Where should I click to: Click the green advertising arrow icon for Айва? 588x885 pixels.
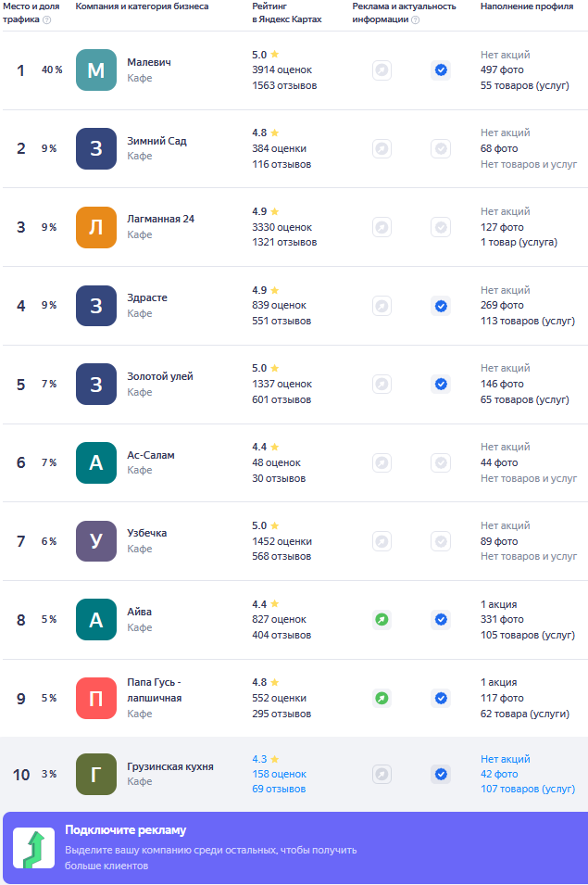382,620
